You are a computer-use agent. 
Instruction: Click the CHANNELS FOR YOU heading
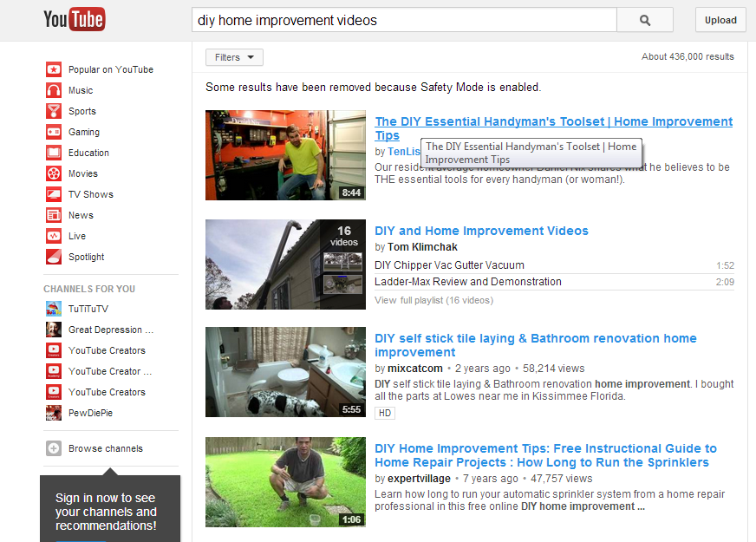coord(89,289)
